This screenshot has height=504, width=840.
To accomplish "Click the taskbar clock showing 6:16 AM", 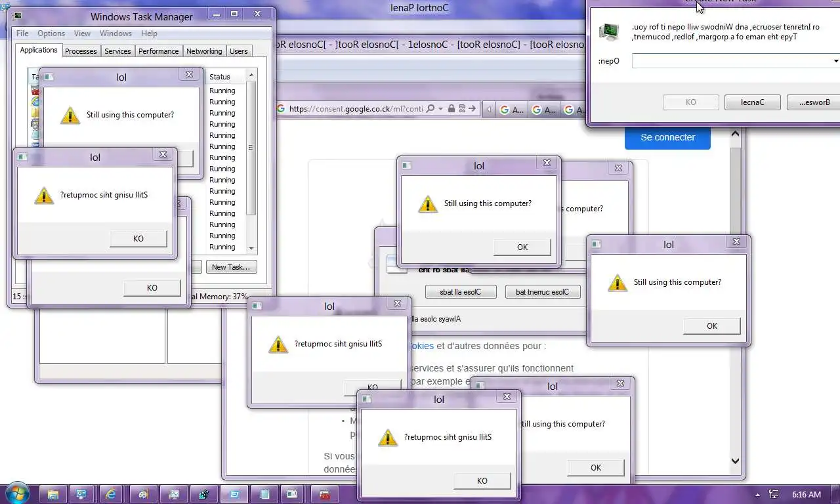I will [807, 495].
